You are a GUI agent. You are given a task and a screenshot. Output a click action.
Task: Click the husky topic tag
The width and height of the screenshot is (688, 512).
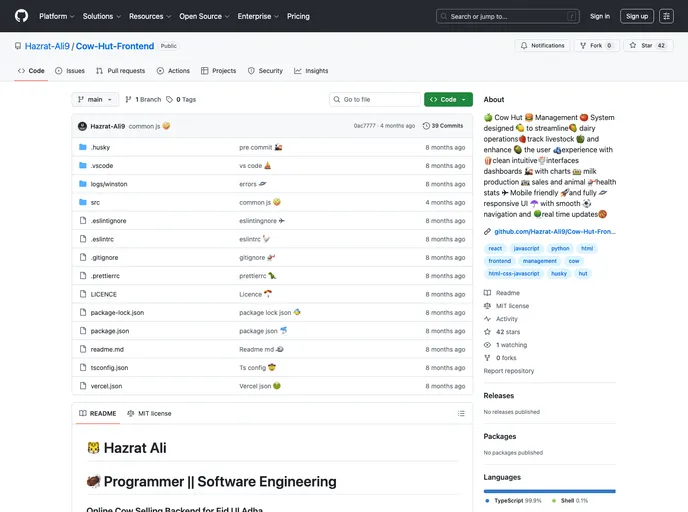click(559, 274)
